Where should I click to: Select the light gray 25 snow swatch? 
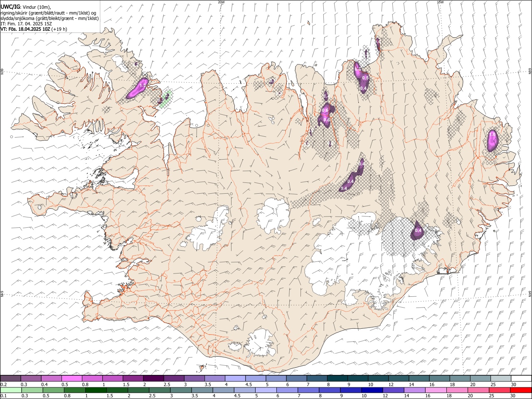pyautogui.click(x=501, y=379)
